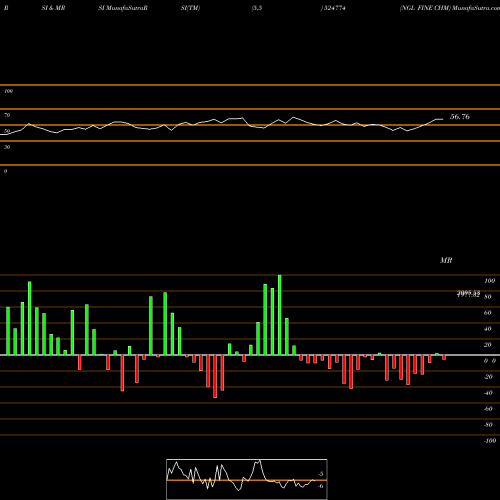The width and height of the screenshot is (500, 500).
Task: Click the 524774 stock code in header
Action: point(334,8)
